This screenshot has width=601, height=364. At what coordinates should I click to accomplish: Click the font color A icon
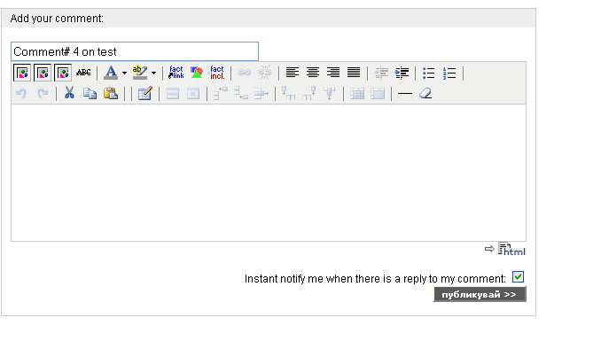tap(111, 73)
